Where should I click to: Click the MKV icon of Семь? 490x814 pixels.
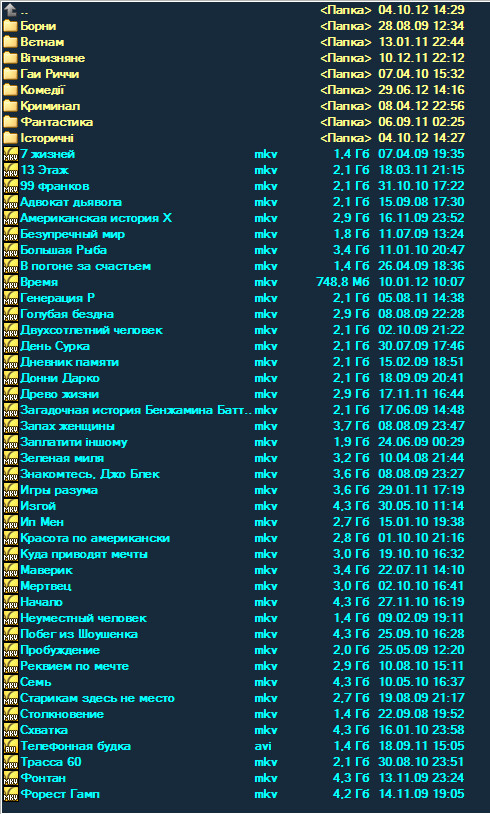pyautogui.click(x=10, y=683)
